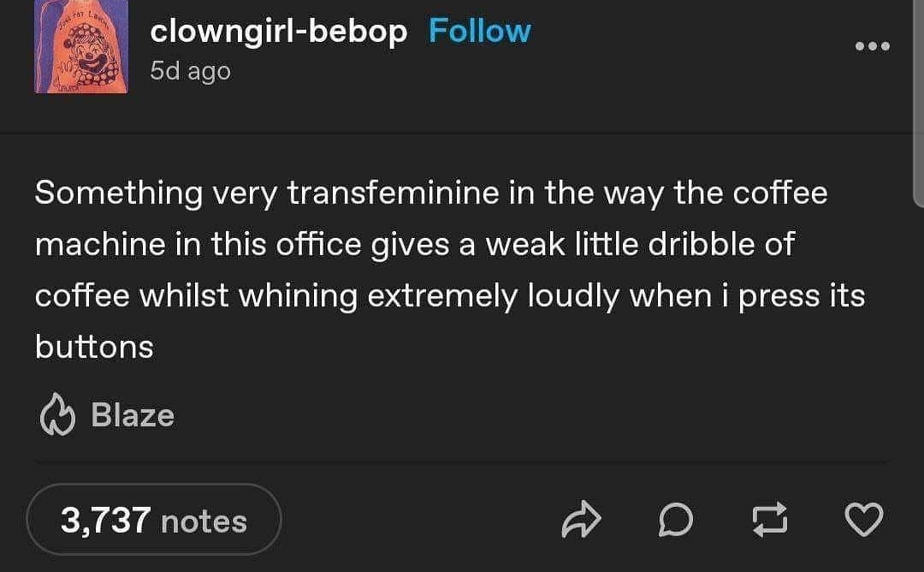Screen dimensions: 924x572
Task: Open the '5d ago' timestamp permalink
Action: (x=190, y=71)
